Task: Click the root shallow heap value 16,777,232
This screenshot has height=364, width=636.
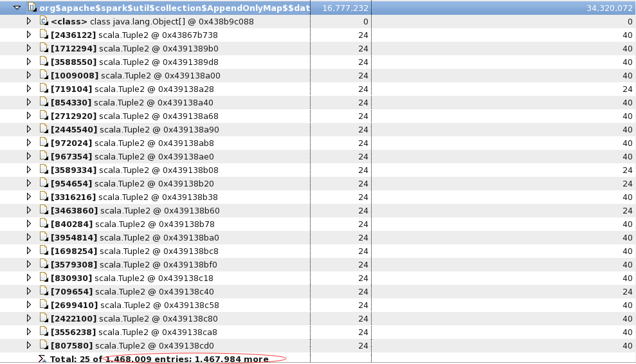Action: pyautogui.click(x=345, y=8)
